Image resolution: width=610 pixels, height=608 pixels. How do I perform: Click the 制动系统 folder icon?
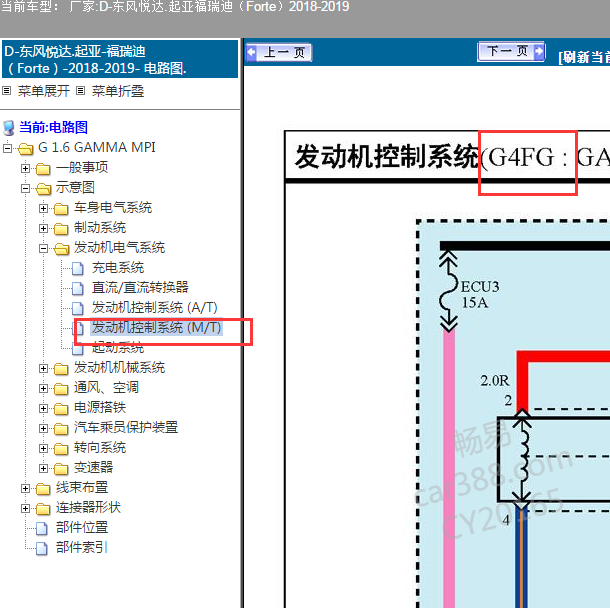[x=61, y=229]
